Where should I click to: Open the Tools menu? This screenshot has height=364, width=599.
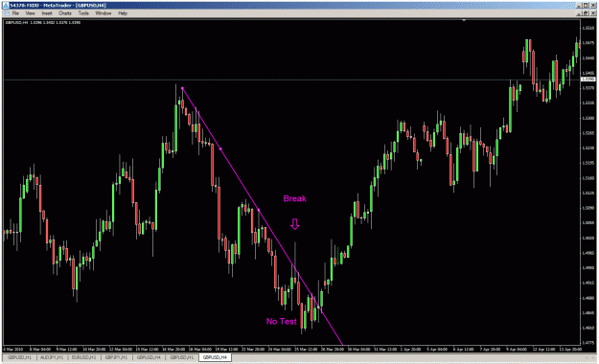[83, 13]
